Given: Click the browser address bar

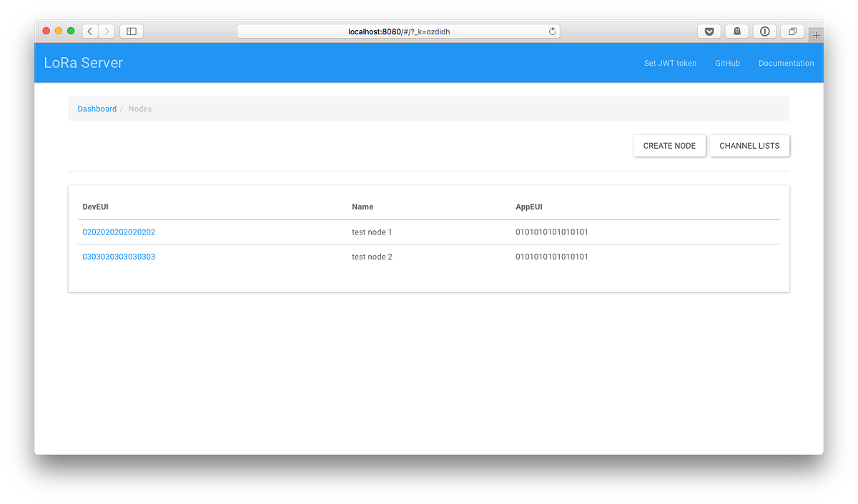Looking at the screenshot, I should coord(398,31).
